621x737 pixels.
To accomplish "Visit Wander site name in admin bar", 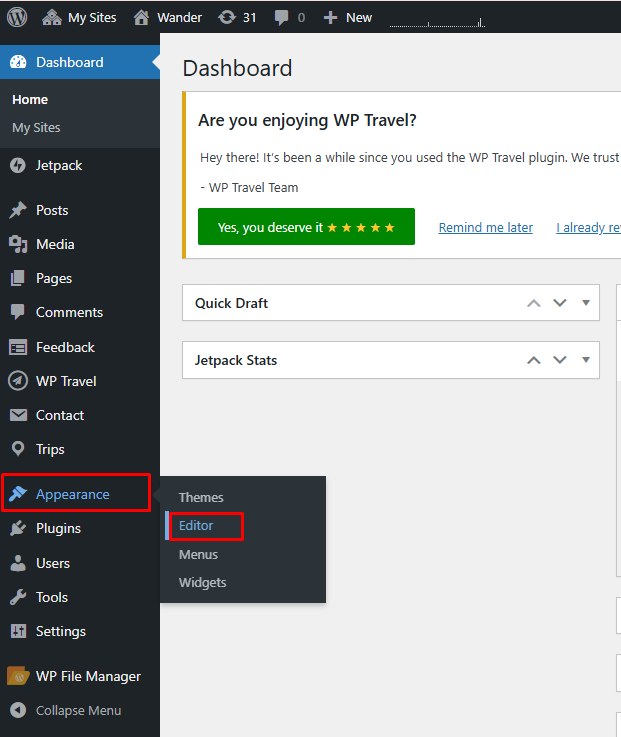I will point(179,18).
